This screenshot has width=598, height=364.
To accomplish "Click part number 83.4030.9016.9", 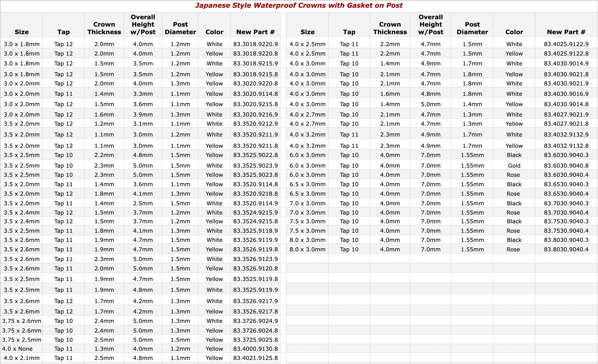I will pos(566,94).
